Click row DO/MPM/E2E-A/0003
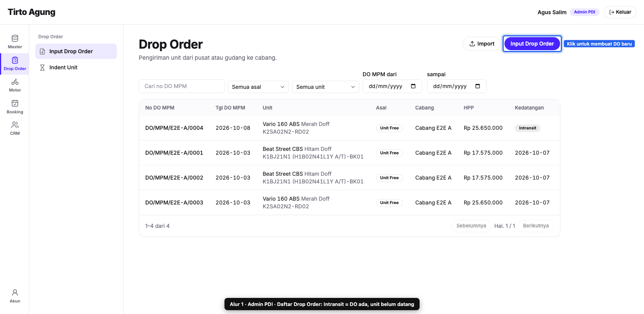This screenshot has height=314, width=644. pos(350,203)
